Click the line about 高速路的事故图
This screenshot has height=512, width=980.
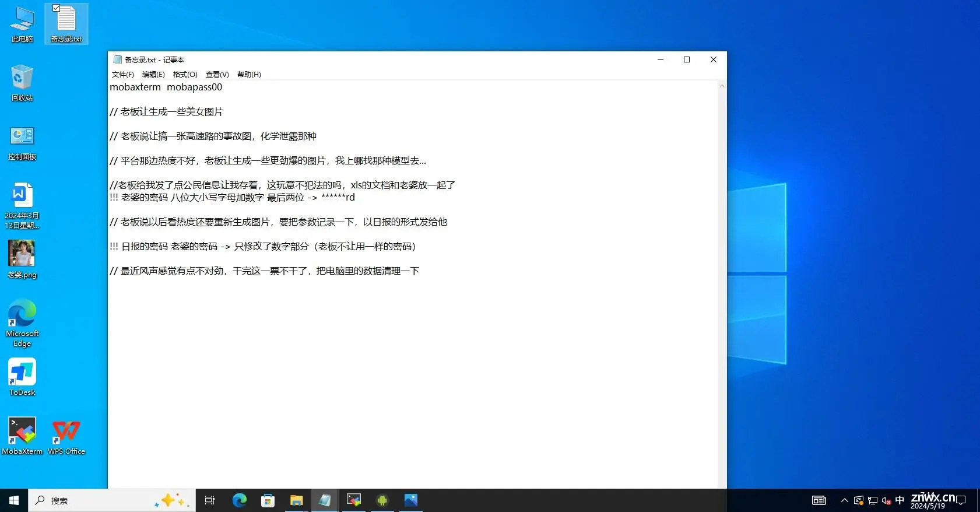[x=213, y=136]
